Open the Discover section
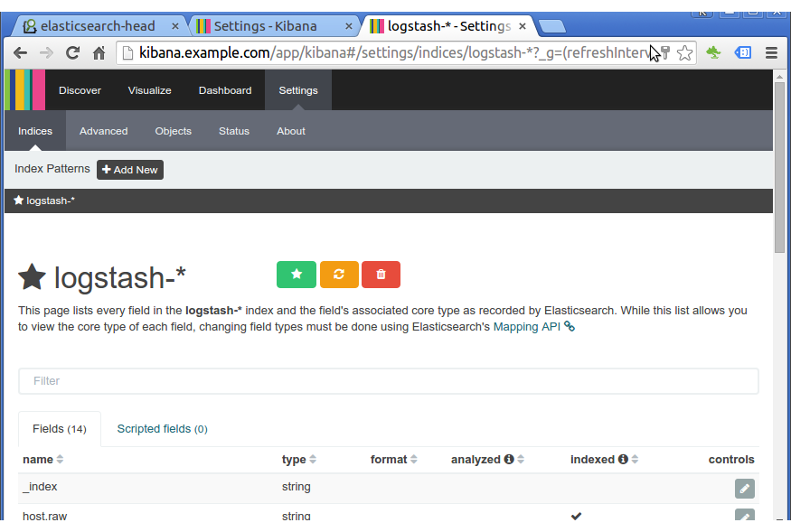The height and width of the screenshot is (532, 791). 80,90
